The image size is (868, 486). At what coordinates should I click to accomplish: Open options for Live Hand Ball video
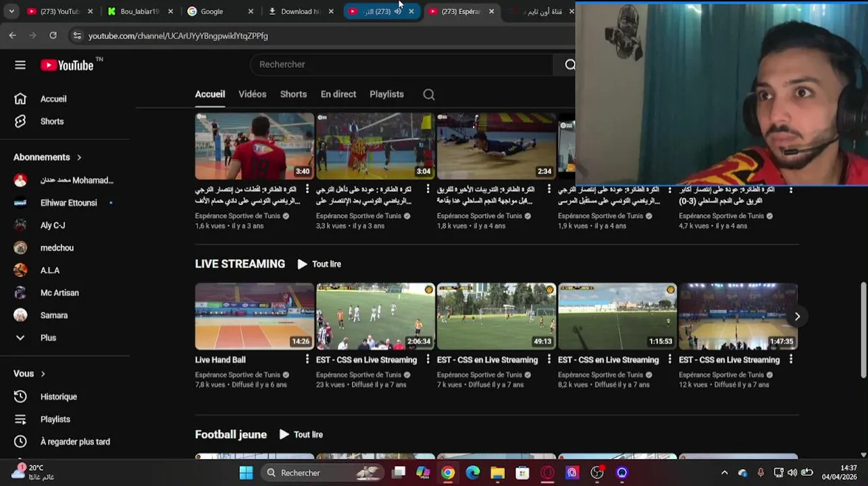307,360
